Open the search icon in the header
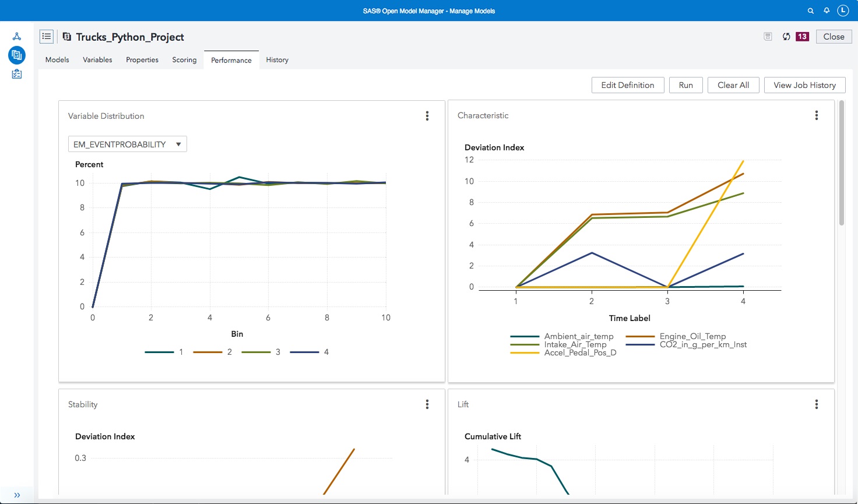858x504 pixels. click(x=810, y=10)
